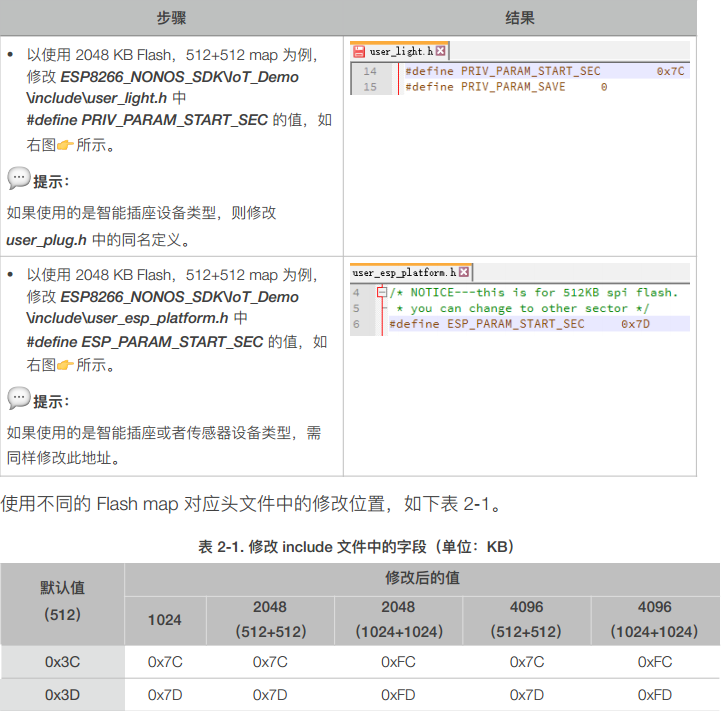Screen dimensions: 721x711
Task: Click the 2048 (1024+1024) column header
Action: click(399, 619)
